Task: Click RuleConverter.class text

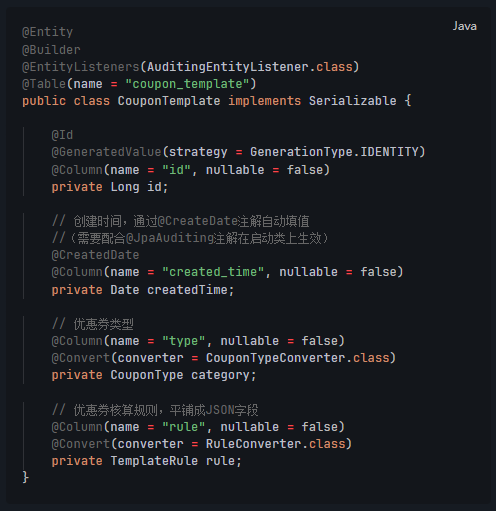Action: (276, 444)
